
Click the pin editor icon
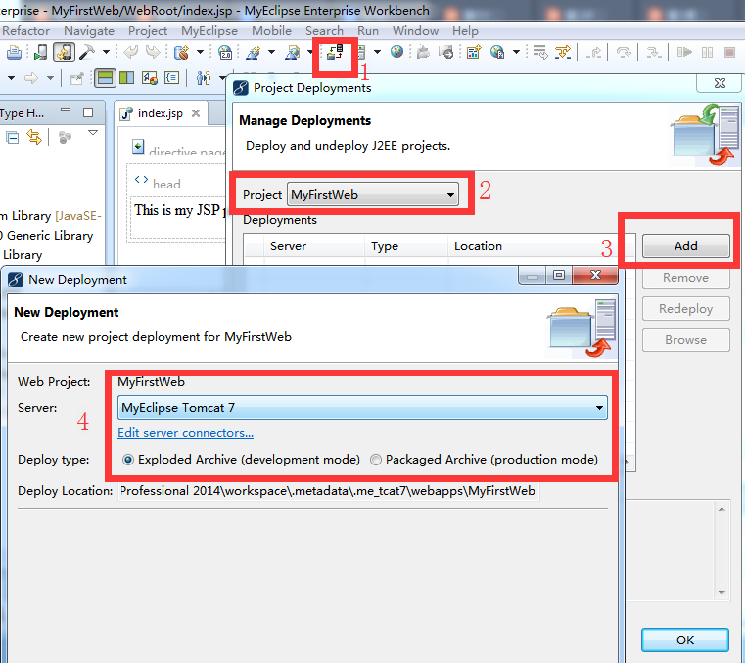[76, 78]
